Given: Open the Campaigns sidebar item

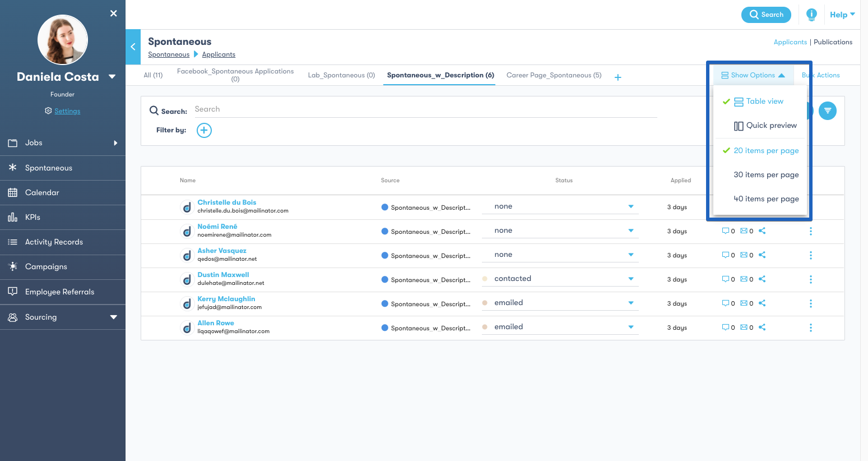Looking at the screenshot, I should pos(46,267).
